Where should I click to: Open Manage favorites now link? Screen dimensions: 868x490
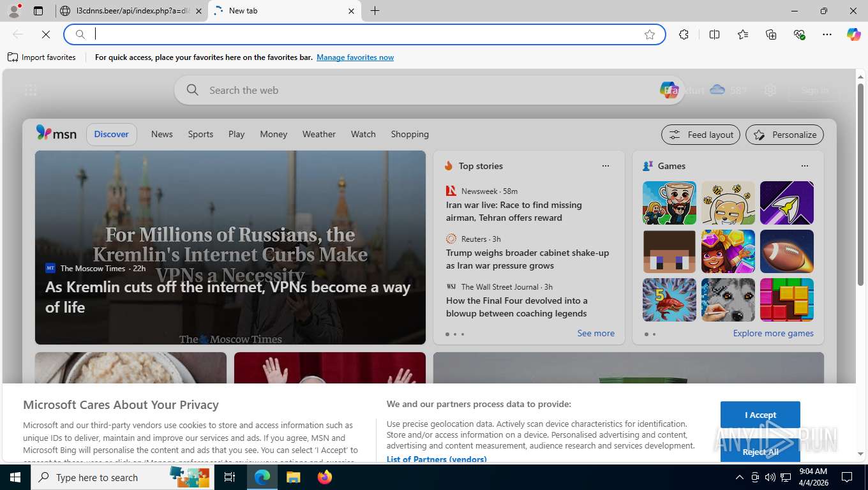pos(355,57)
